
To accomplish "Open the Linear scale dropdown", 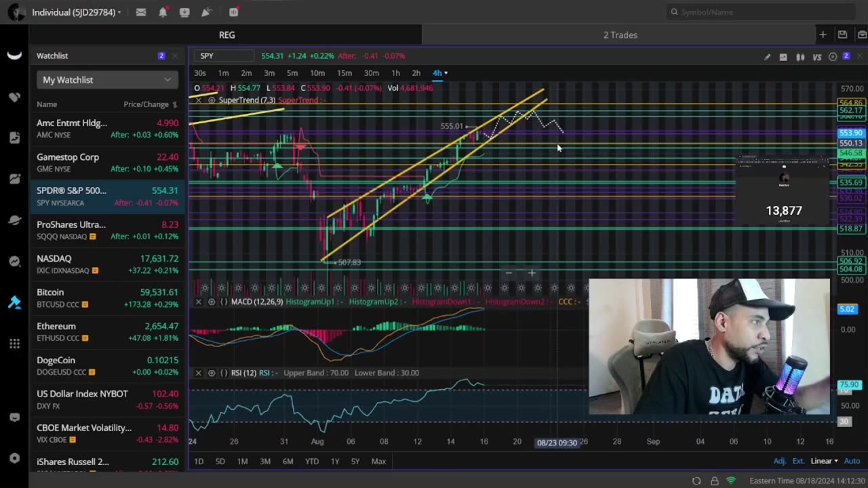I will [825, 461].
